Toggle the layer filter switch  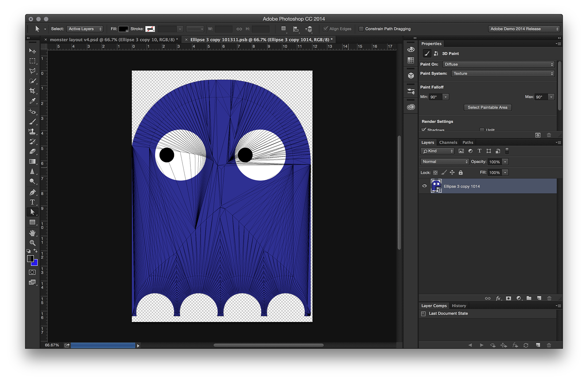(507, 151)
